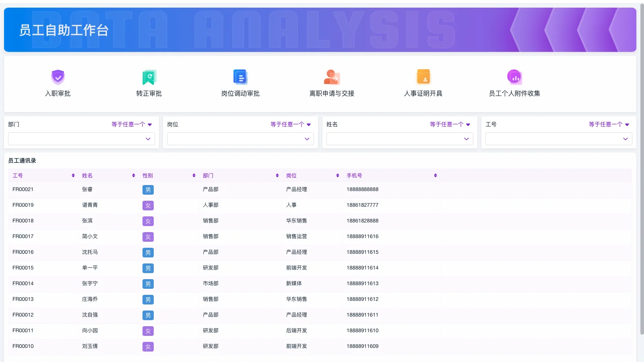The width and height of the screenshot is (644, 362).
Task: Open the 离职申请与交接 person icon
Action: point(332,77)
